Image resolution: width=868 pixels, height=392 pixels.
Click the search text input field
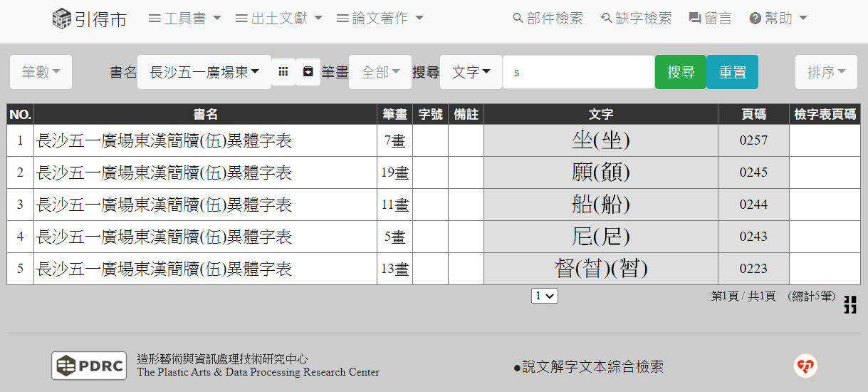point(579,72)
